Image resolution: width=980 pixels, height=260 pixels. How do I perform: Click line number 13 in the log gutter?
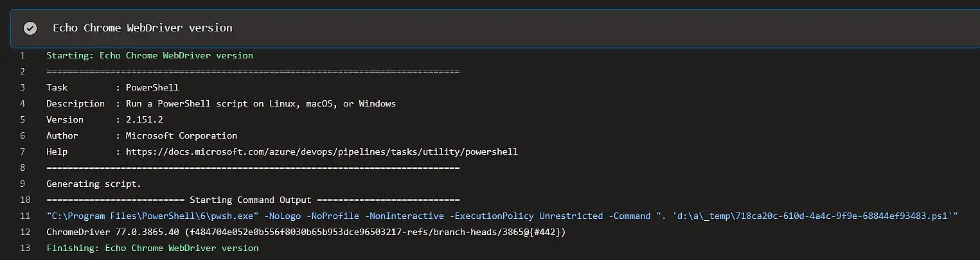(x=25, y=248)
